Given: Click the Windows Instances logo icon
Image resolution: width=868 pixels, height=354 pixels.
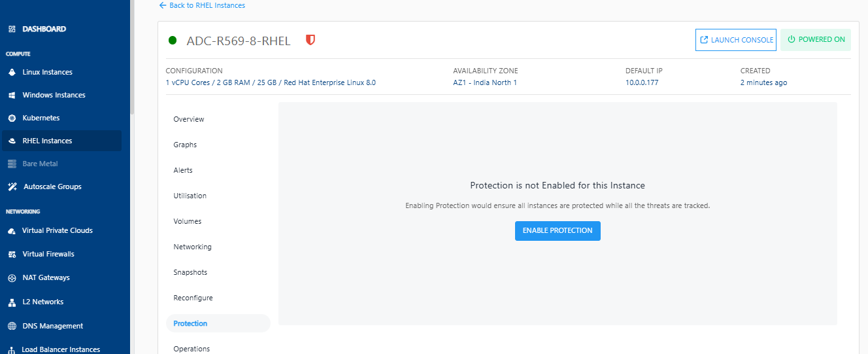Looking at the screenshot, I should click(x=12, y=95).
